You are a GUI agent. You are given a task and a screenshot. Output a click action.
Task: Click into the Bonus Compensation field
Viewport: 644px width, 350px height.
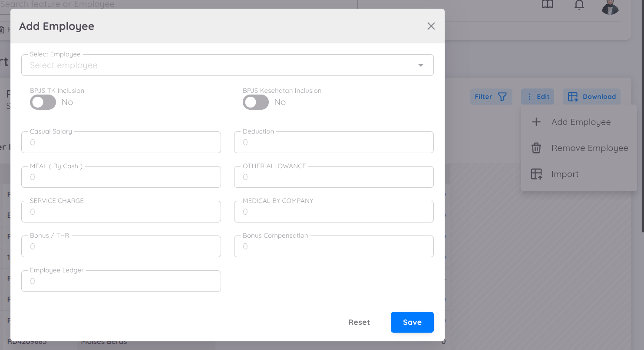[x=334, y=247]
